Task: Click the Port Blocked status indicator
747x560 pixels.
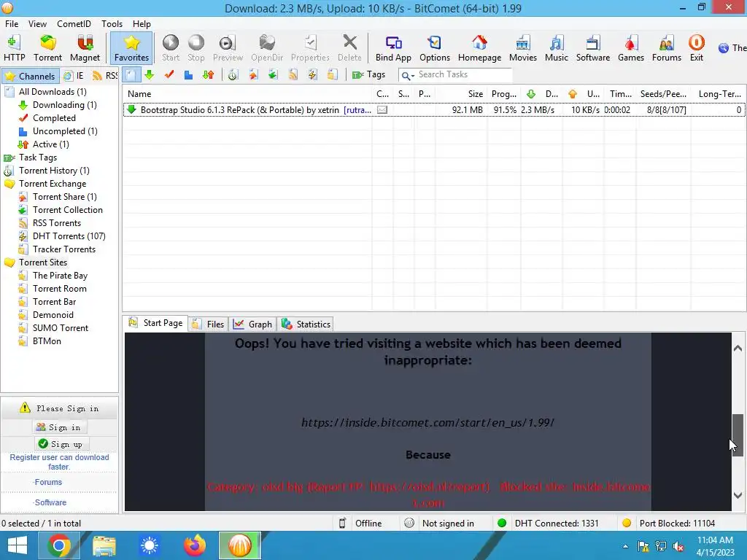Action: [x=669, y=524]
